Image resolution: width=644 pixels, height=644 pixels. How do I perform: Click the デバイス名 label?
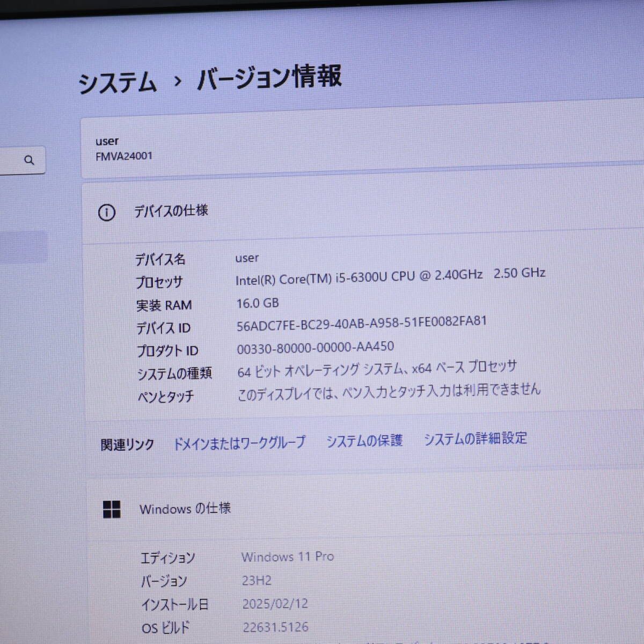[x=160, y=259]
